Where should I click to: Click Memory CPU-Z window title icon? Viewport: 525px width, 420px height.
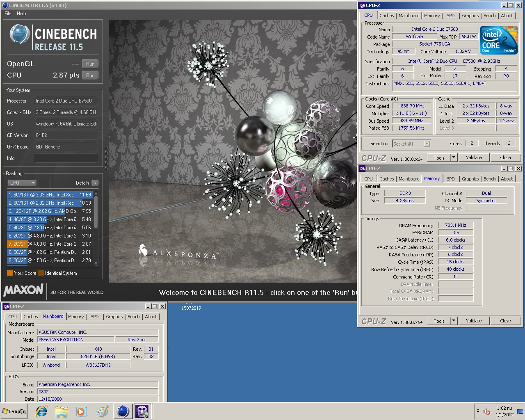[362, 168]
